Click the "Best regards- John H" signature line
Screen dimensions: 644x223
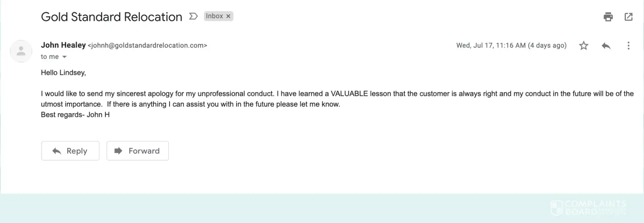tap(75, 115)
